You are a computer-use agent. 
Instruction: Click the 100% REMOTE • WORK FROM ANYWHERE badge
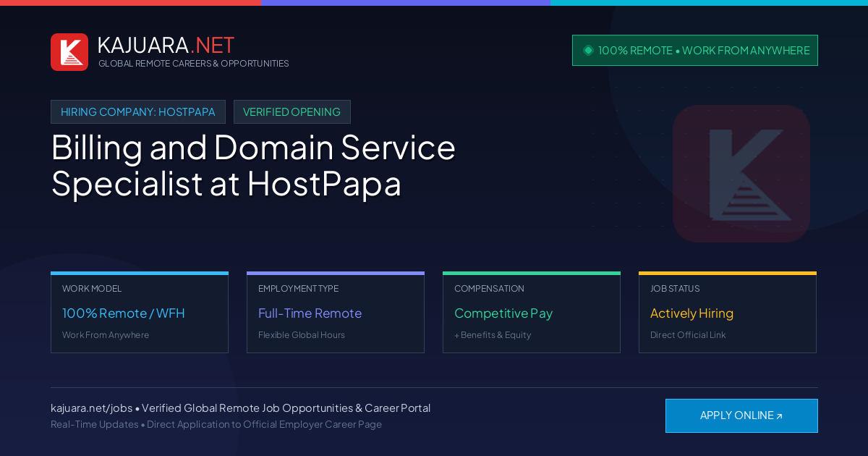click(695, 50)
